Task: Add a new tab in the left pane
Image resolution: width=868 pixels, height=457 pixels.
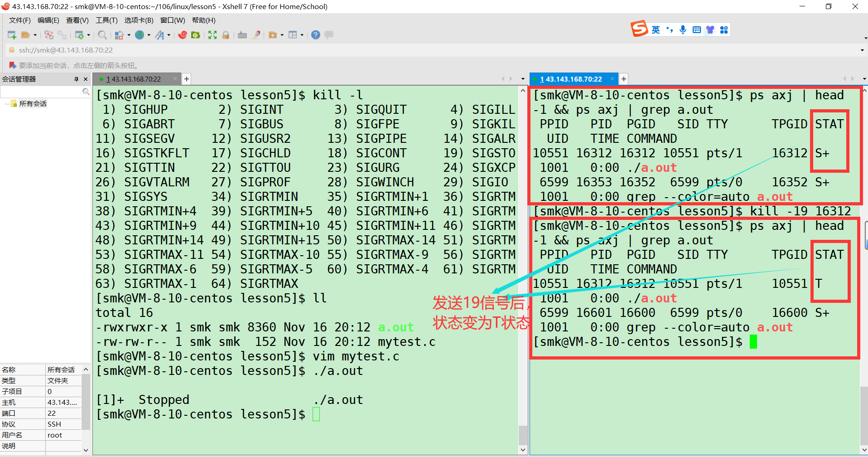Action: [x=186, y=79]
